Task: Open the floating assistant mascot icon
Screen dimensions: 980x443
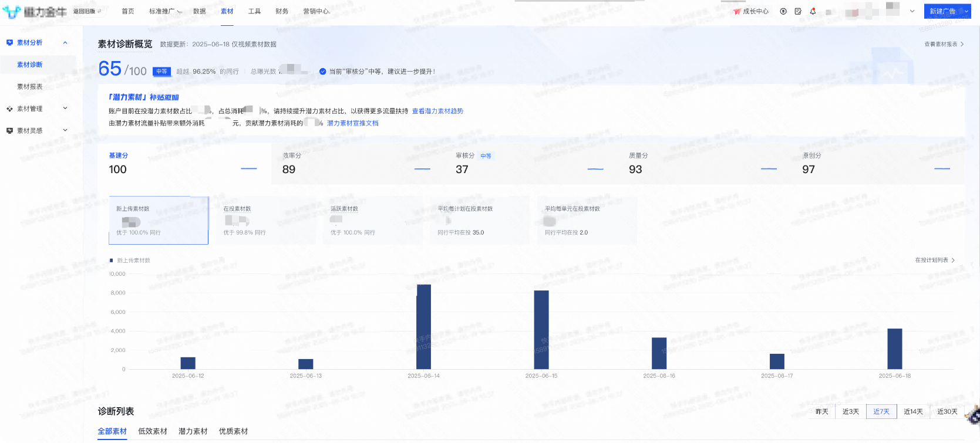Action: pos(974,415)
